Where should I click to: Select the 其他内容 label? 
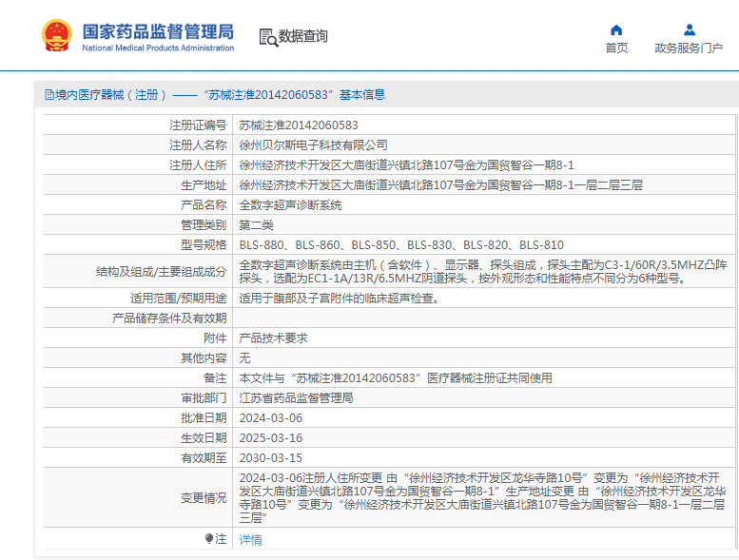pyautogui.click(x=204, y=358)
